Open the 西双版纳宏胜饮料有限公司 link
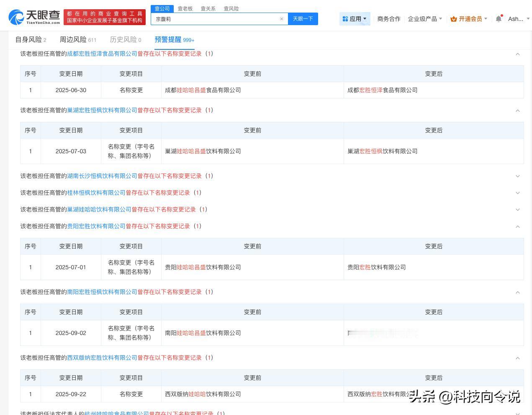 pos(102,358)
